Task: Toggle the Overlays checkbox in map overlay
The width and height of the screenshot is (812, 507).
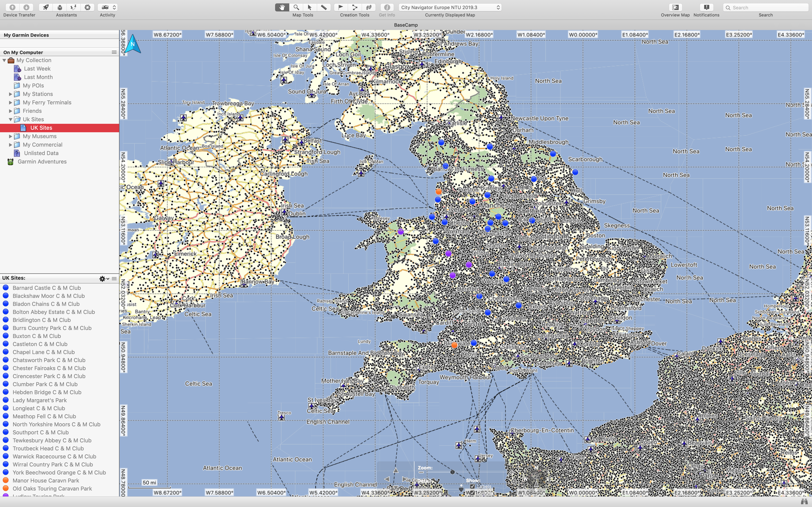Action: tap(472, 493)
